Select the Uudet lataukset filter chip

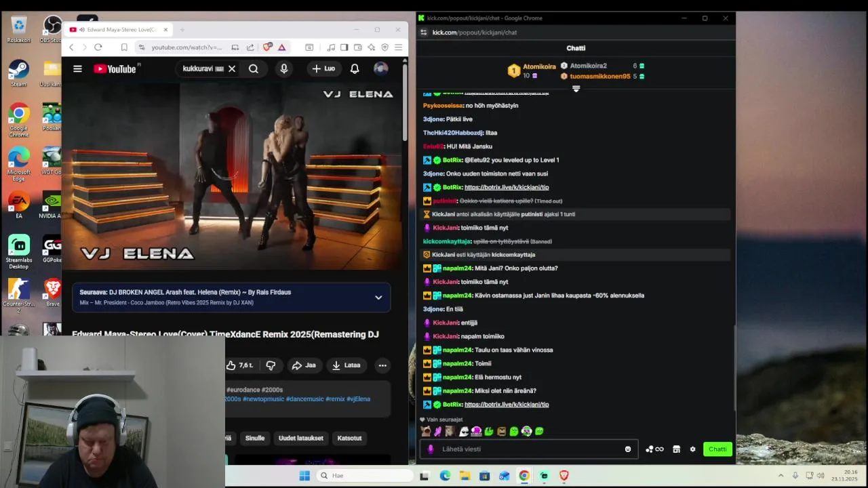300,438
